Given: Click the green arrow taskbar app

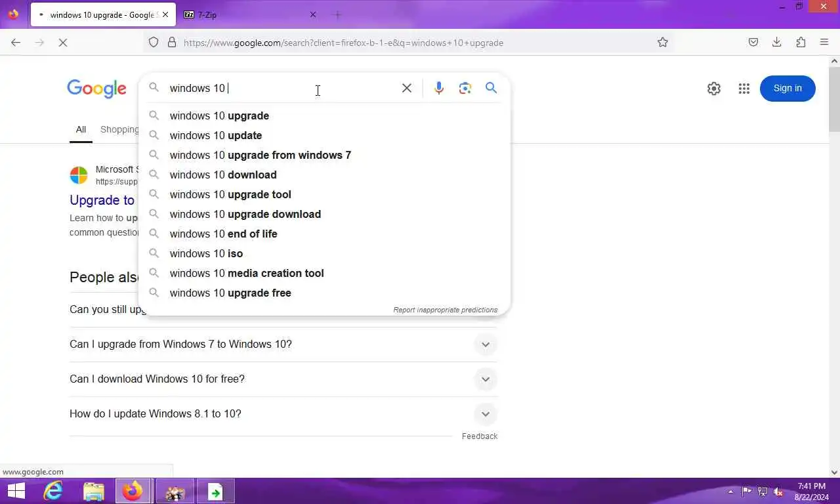Looking at the screenshot, I should click(215, 491).
